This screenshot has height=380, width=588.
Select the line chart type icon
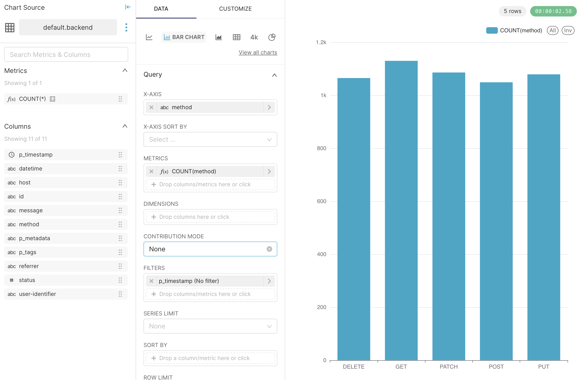149,37
